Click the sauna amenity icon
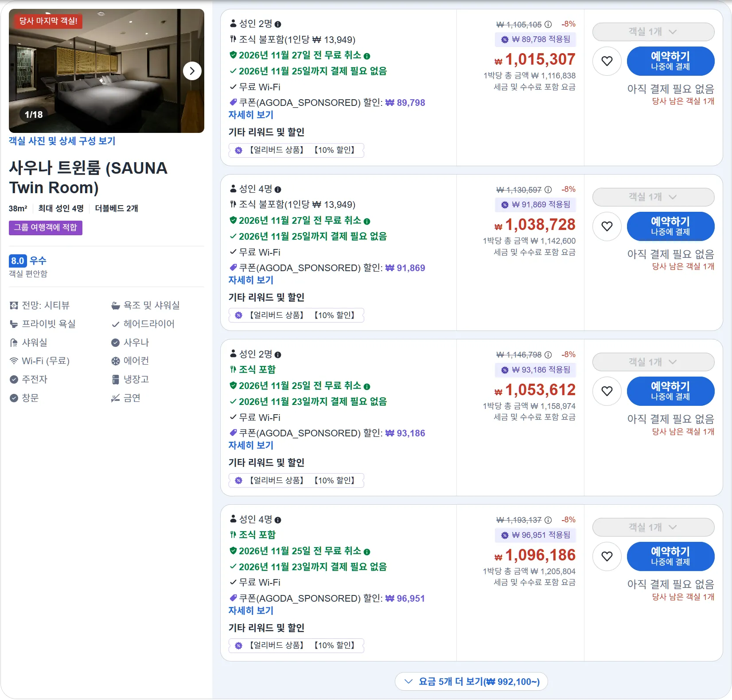Screen dimensions: 732x700 115,342
